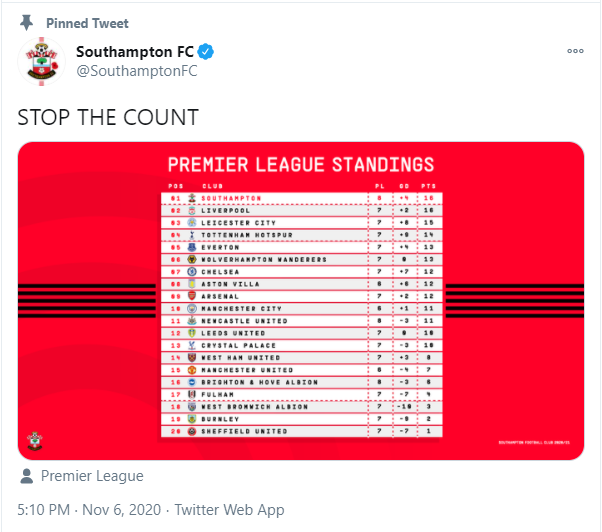Screen dimensions: 602x532
Task: Open the Premier League tagged account
Action: 92,476
